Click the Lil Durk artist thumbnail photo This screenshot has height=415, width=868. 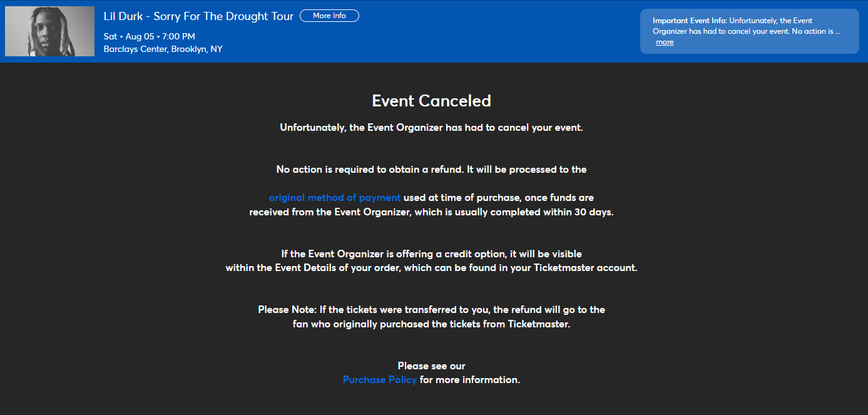coord(49,31)
